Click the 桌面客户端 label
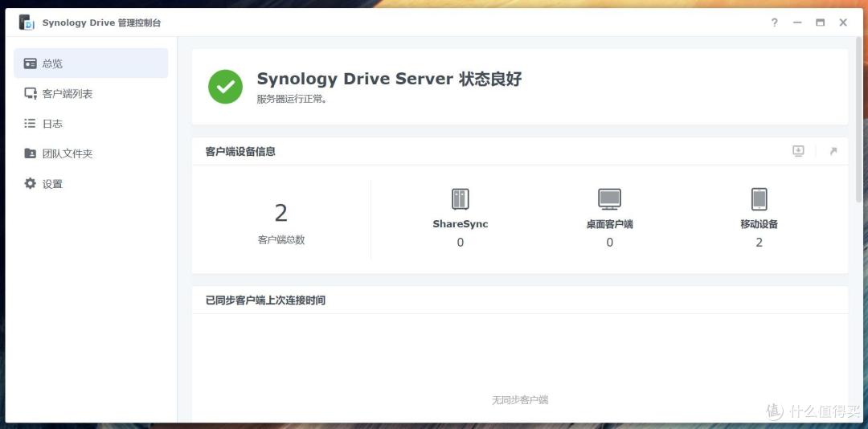Viewport: 868px width, 429px height. coord(609,224)
